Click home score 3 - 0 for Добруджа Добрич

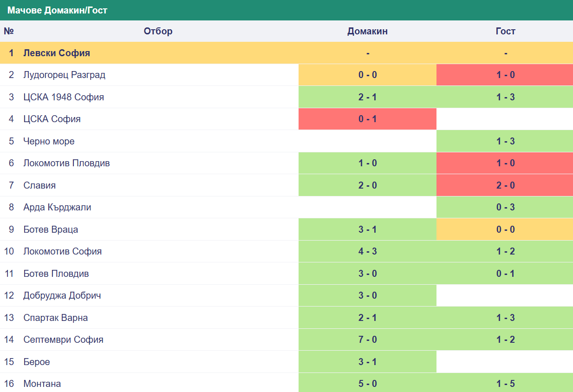367,295
